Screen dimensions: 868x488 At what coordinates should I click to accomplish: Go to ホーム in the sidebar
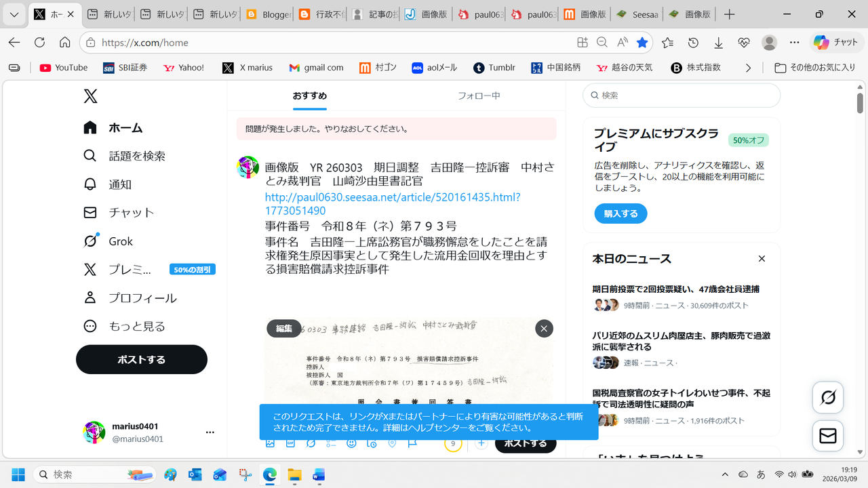[113, 127]
